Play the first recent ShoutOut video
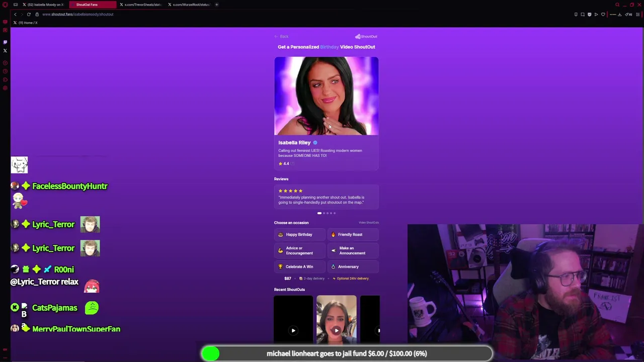 293,330
